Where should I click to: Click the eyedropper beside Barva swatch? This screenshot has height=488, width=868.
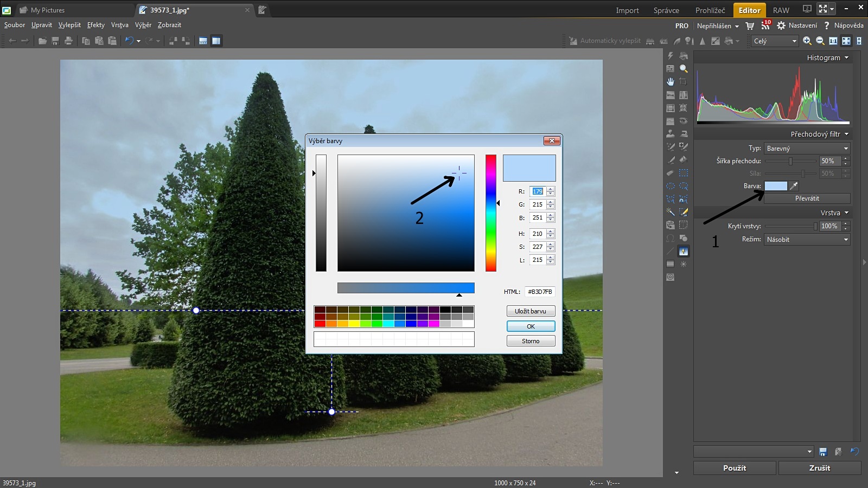[794, 186]
